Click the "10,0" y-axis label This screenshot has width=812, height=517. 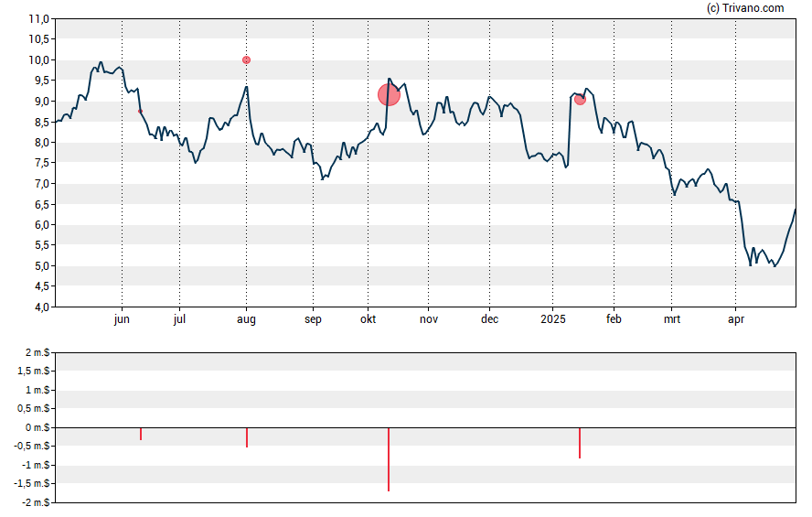pos(38,60)
